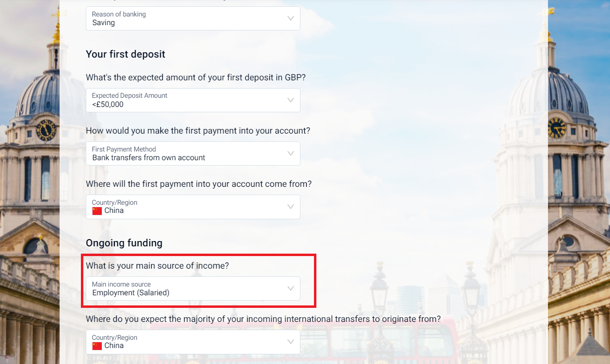Click the chevron on first payment Country/Region field
Image resolution: width=610 pixels, height=364 pixels.
click(290, 207)
